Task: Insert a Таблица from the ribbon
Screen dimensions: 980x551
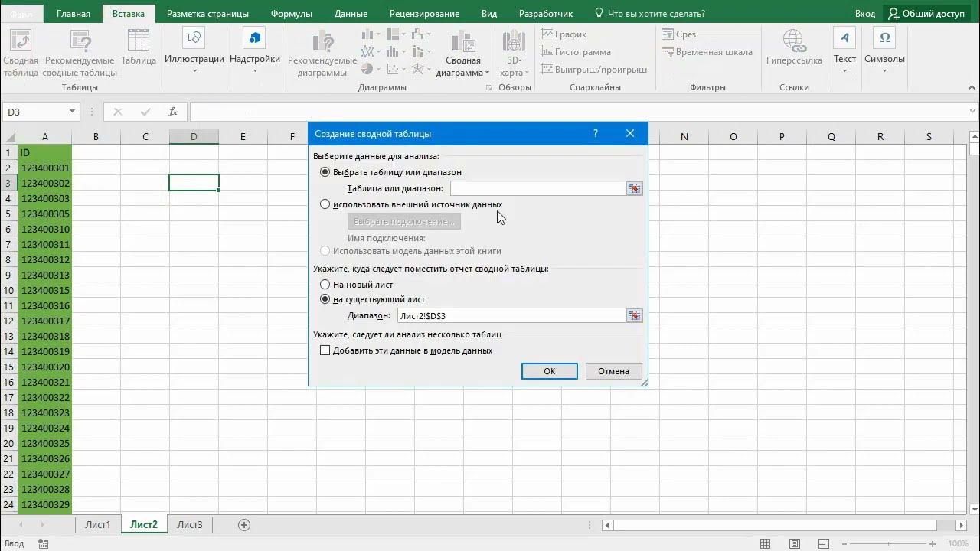Action: coord(139,47)
